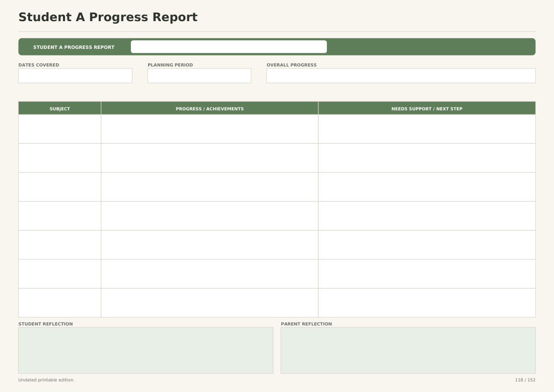Viewport: 554px width, 392px height.
Task: Click the first row's Progress / Achievements cell
Action: (210, 129)
